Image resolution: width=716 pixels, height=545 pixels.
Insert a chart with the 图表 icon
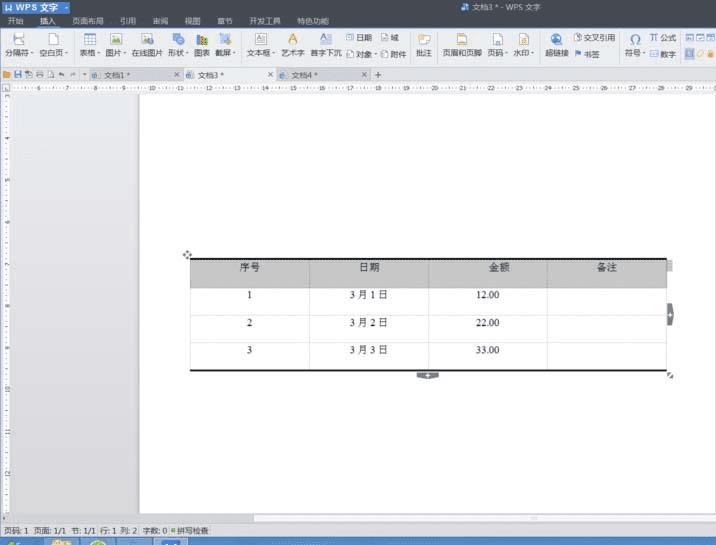click(201, 45)
